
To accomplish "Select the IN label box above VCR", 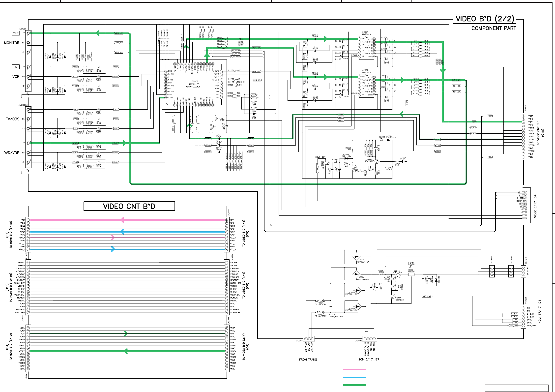I will click(x=16, y=67).
